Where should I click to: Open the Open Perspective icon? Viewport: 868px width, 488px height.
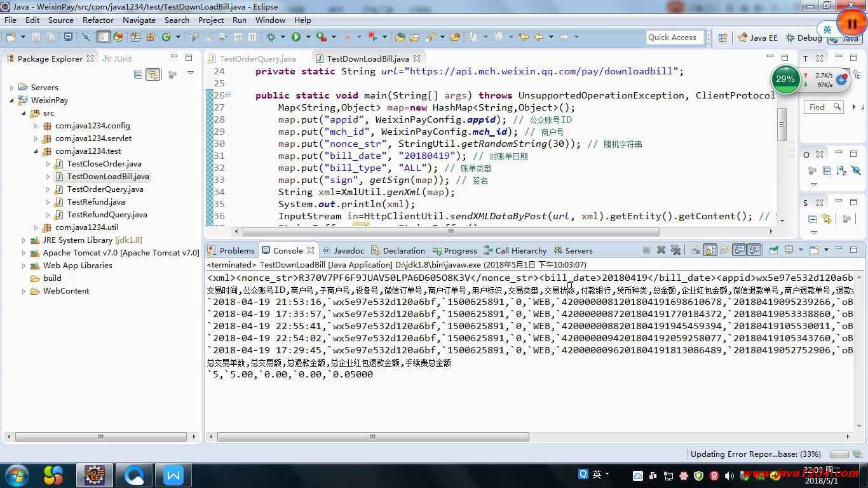[x=722, y=37]
